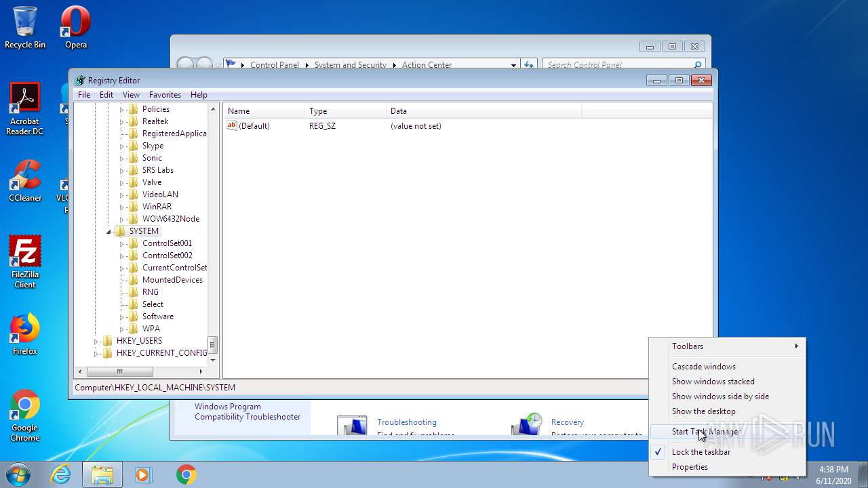
Task: Expand the HKEY_CURRENT_CONFIG hive
Action: pos(96,353)
